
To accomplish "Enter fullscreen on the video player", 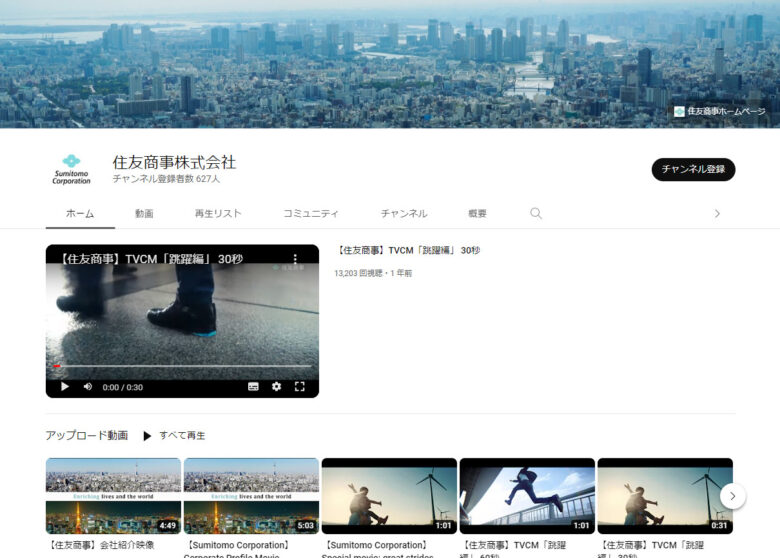I will tap(299, 387).
